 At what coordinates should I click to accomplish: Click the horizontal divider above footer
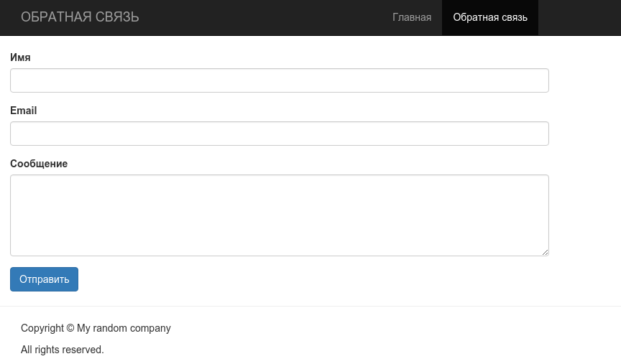[310, 307]
